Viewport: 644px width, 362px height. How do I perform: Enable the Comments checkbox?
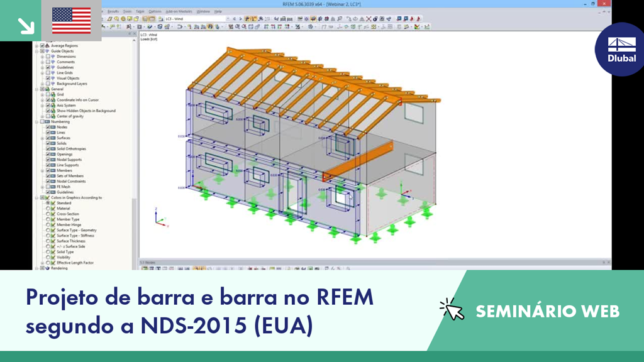click(48, 62)
